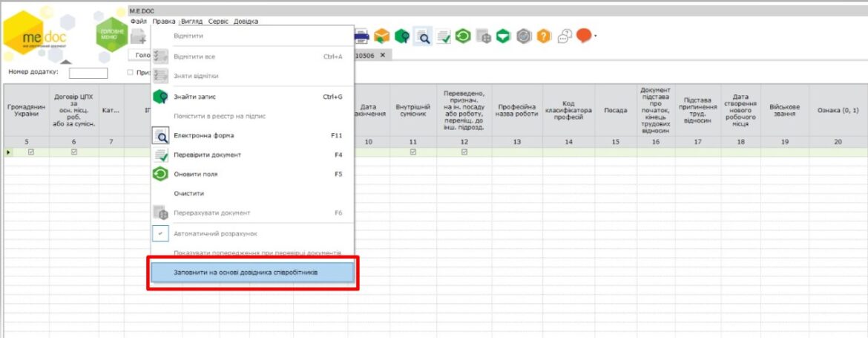
Task: Close the 10506 document tab
Action: [x=383, y=56]
